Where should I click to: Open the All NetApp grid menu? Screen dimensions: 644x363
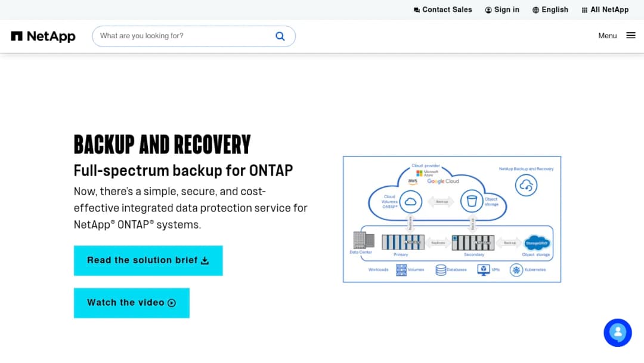(605, 10)
